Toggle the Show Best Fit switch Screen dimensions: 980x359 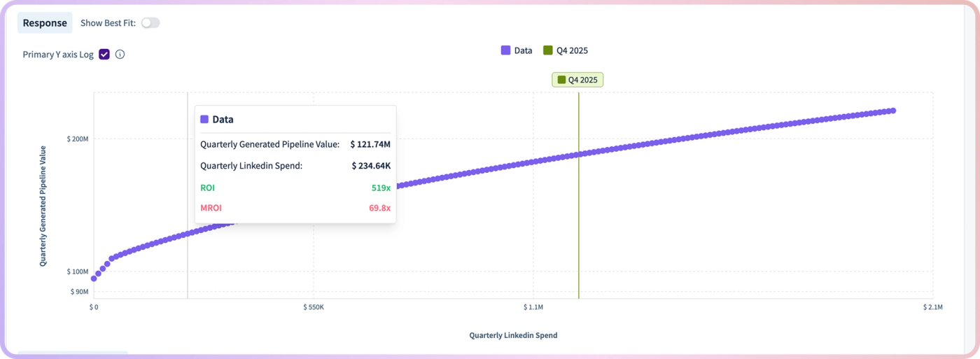pyautogui.click(x=150, y=23)
